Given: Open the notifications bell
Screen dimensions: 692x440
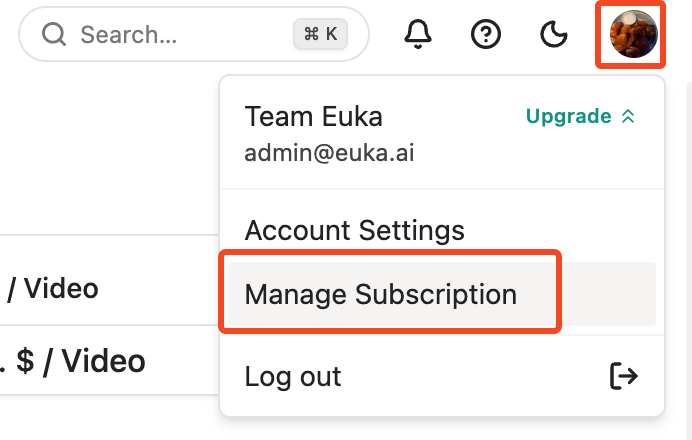Looking at the screenshot, I should [417, 34].
